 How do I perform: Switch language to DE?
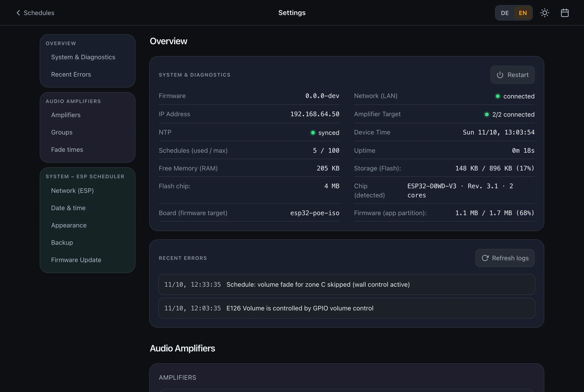click(505, 13)
